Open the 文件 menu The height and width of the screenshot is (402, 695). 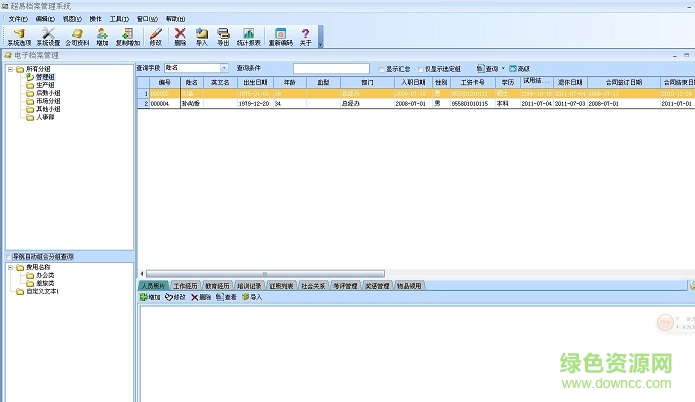tap(18, 19)
